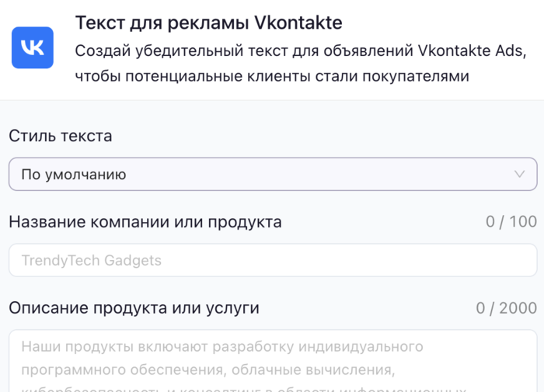Click the word Vkontakte in the heading
Image resolution: width=544 pixels, height=392 pixels.
(298, 23)
